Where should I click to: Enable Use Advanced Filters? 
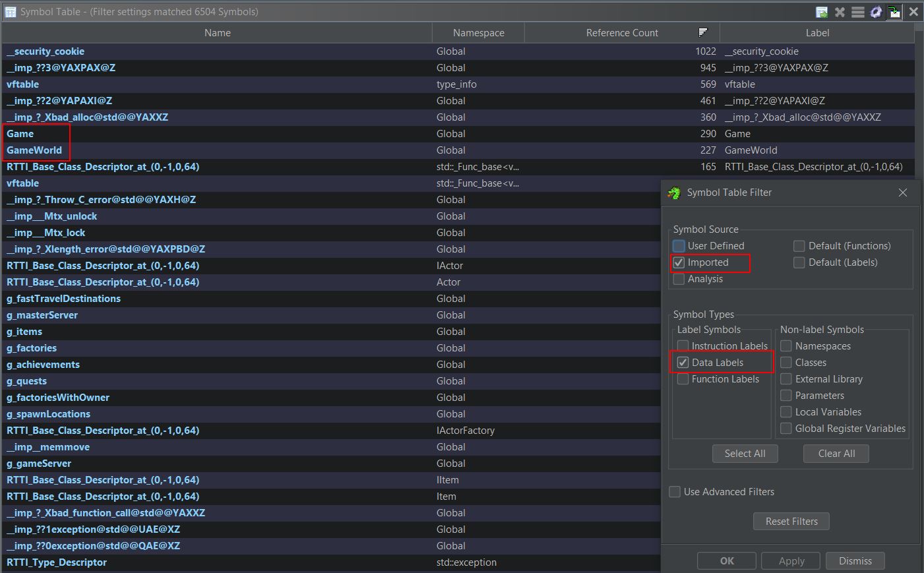tap(675, 492)
